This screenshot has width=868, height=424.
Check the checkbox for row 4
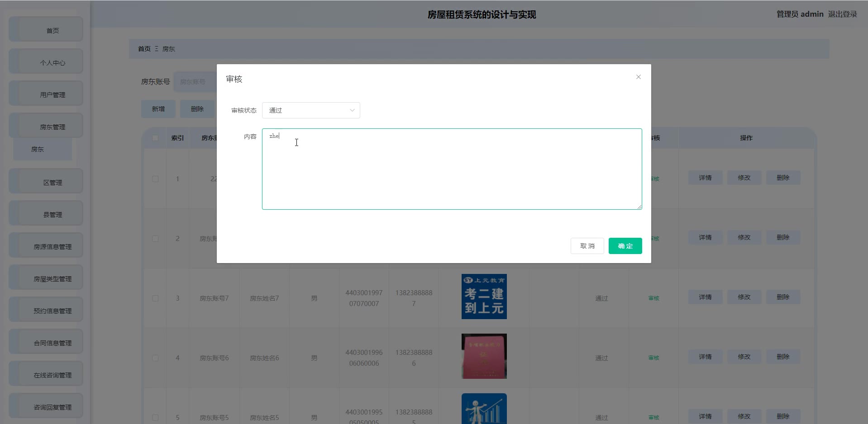[155, 358]
